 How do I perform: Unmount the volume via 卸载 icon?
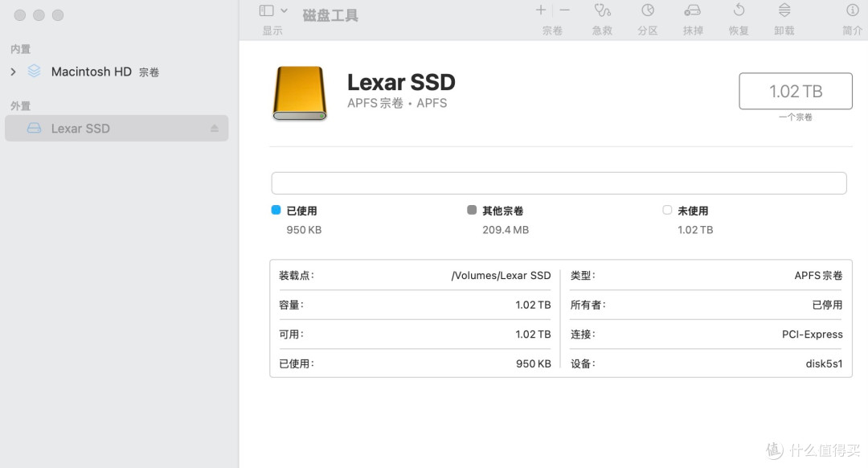[x=784, y=10]
